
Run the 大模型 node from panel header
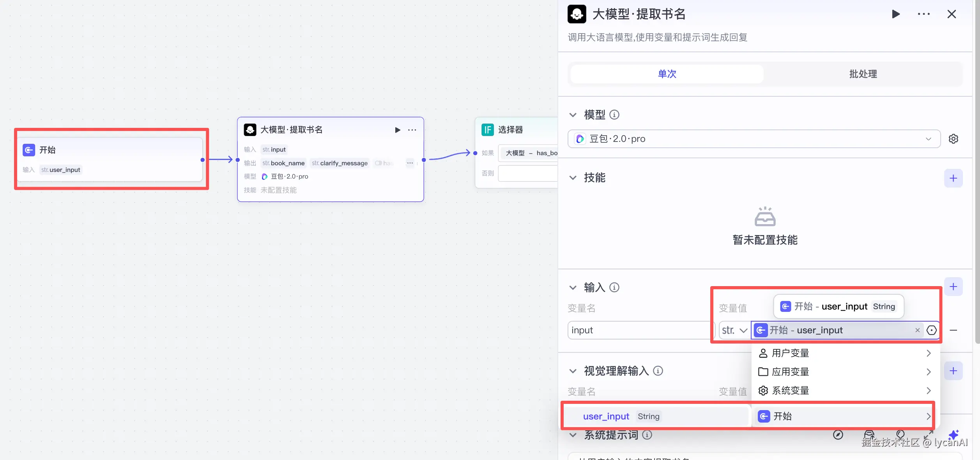point(896,14)
